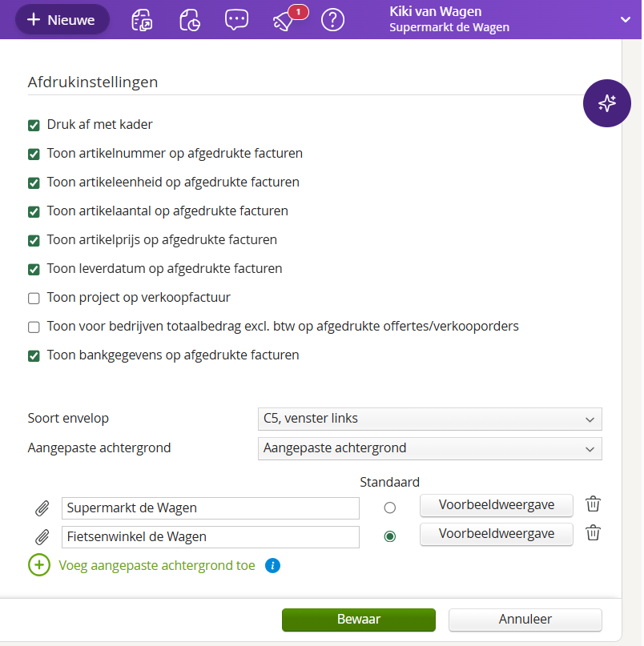This screenshot has height=646, width=644.
Task: Preview the Fietsenwinkel de Wagen background
Action: 496,534
